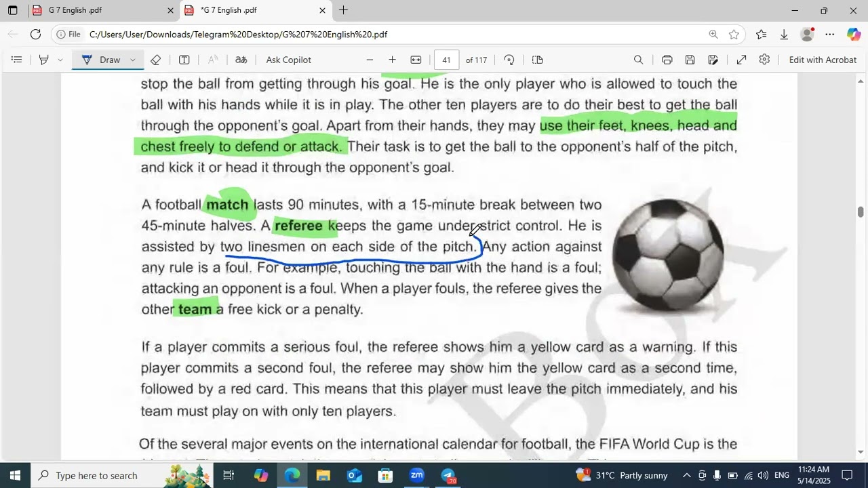Select the active '*G 7 English .pdf' tab
This screenshot has width=868, height=488.
[x=255, y=10]
